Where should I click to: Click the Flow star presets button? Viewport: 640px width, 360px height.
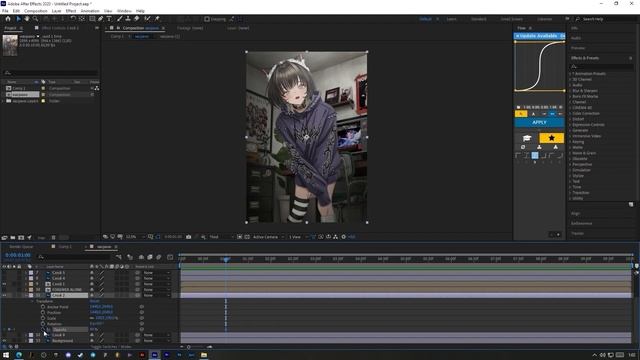click(x=551, y=138)
